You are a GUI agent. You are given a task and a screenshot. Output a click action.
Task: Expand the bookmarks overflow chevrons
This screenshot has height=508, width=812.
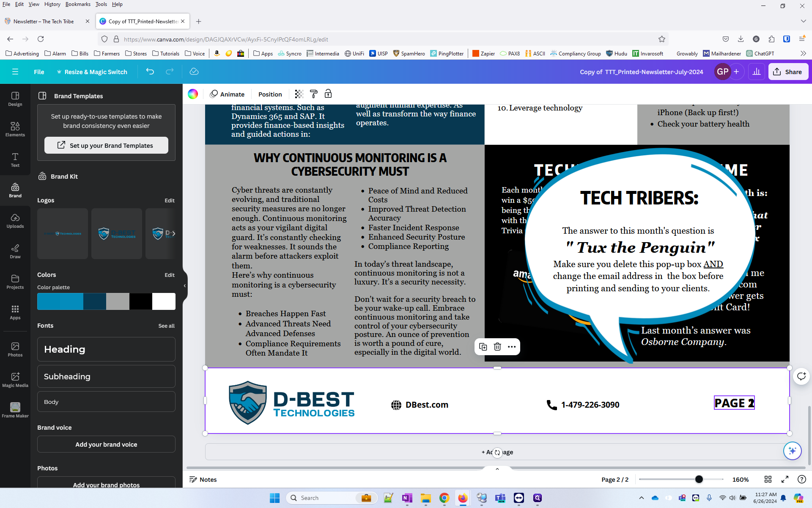pos(803,53)
